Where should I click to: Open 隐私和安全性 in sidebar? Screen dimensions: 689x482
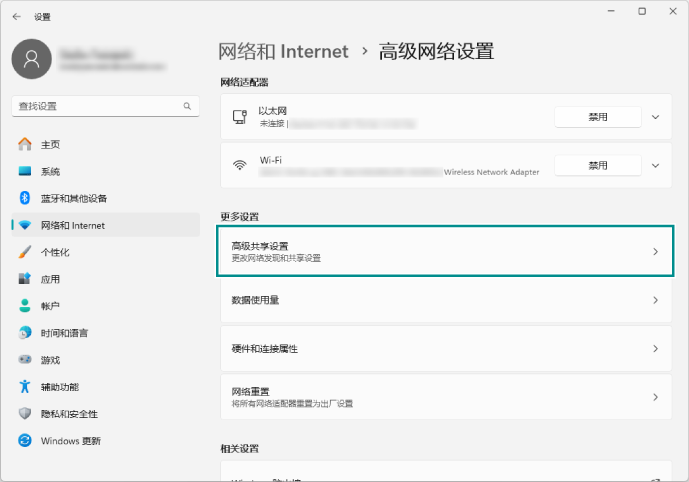coord(69,414)
